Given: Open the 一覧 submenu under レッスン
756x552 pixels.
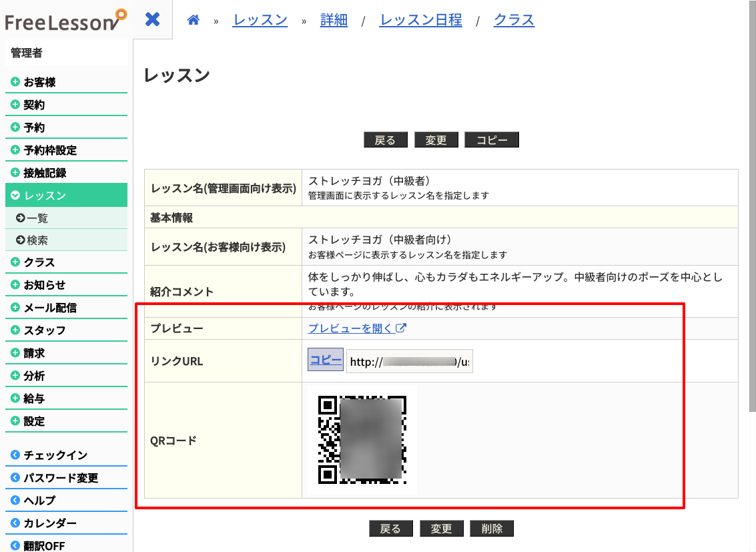Looking at the screenshot, I should (x=37, y=218).
